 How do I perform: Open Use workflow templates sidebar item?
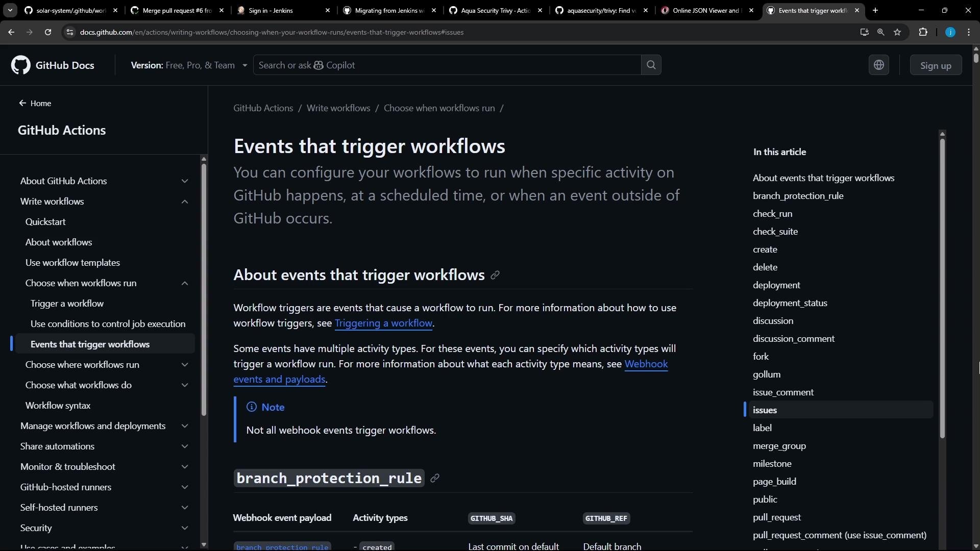pyautogui.click(x=72, y=263)
